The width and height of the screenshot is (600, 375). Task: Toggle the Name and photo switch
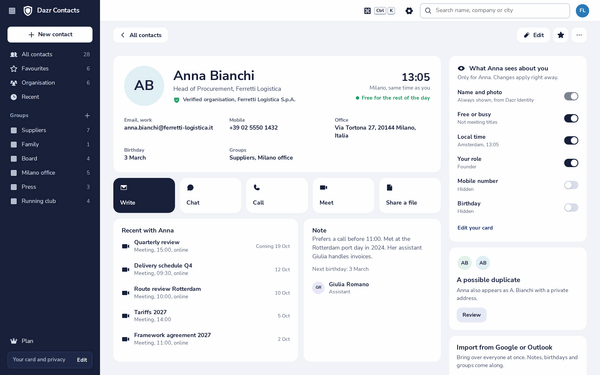pyautogui.click(x=571, y=96)
